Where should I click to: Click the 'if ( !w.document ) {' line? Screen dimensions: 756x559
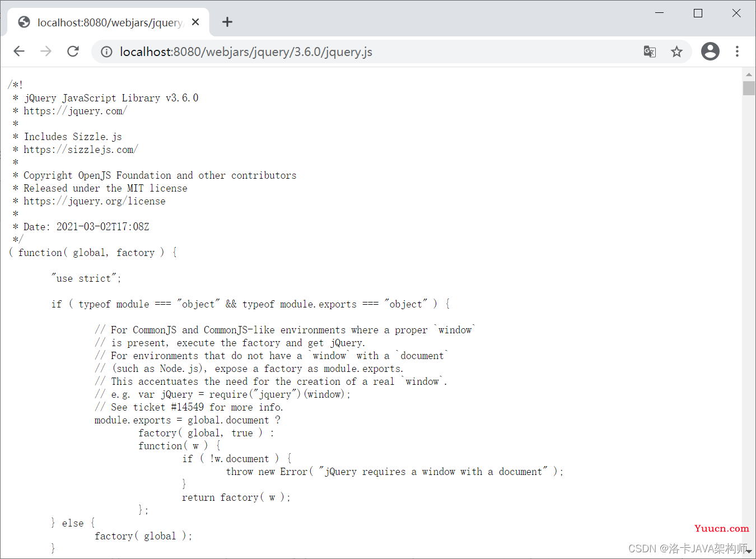click(237, 459)
